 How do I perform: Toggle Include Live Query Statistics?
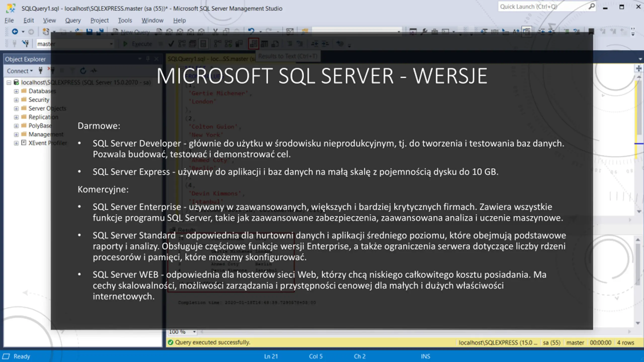(x=228, y=44)
